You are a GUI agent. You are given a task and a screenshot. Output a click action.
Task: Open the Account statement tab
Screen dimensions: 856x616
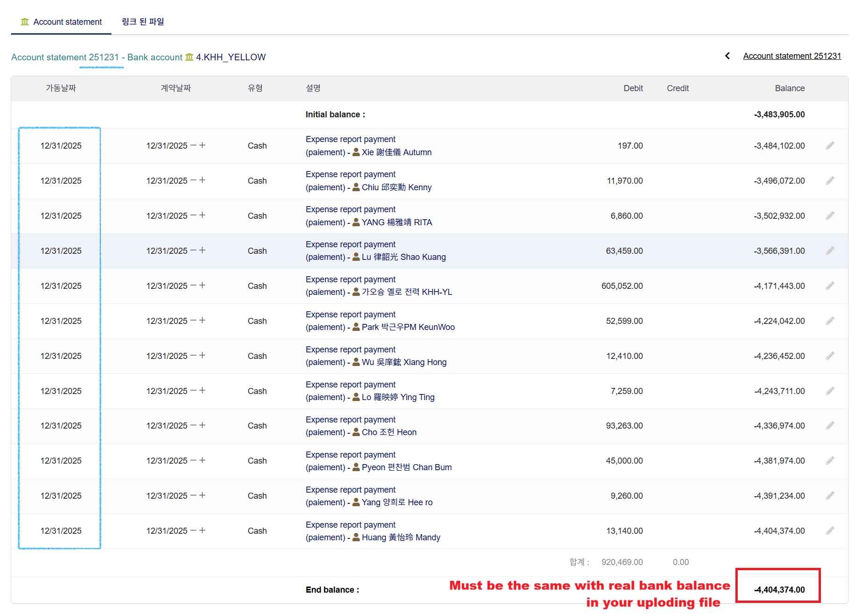pyautogui.click(x=61, y=22)
